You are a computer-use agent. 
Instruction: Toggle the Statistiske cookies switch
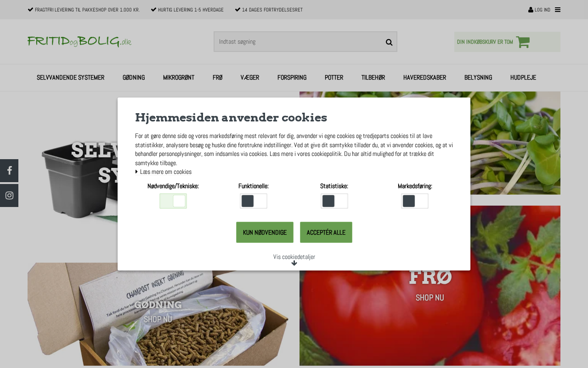pyautogui.click(x=334, y=201)
